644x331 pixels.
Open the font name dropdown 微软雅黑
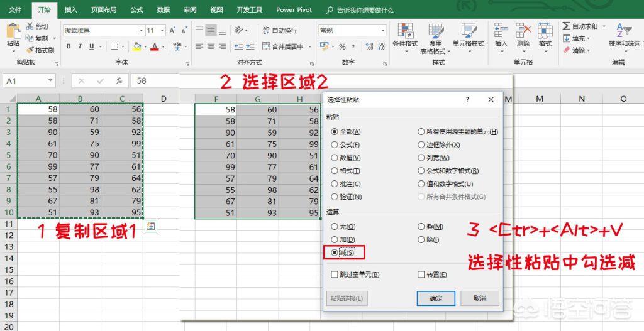click(141, 30)
